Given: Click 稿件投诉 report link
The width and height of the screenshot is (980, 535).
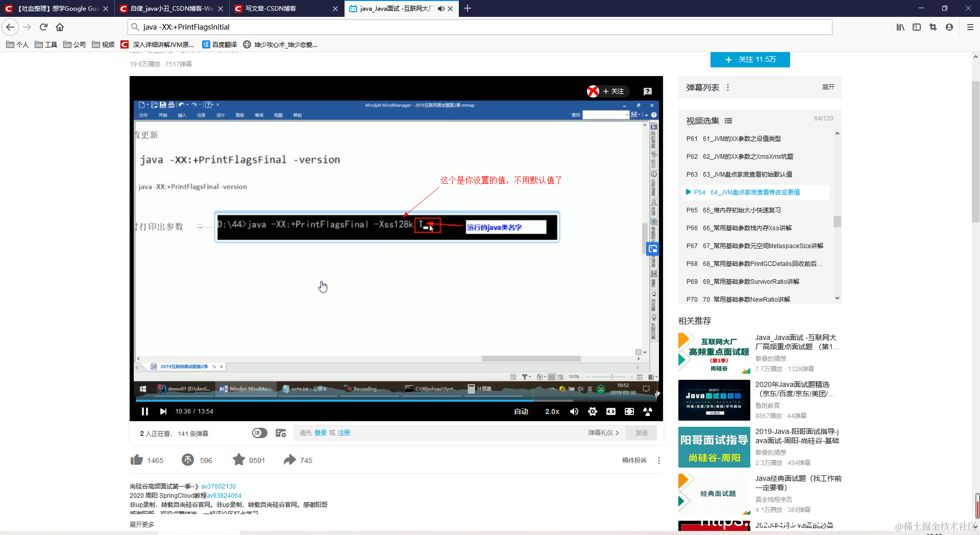Looking at the screenshot, I should (x=634, y=460).
